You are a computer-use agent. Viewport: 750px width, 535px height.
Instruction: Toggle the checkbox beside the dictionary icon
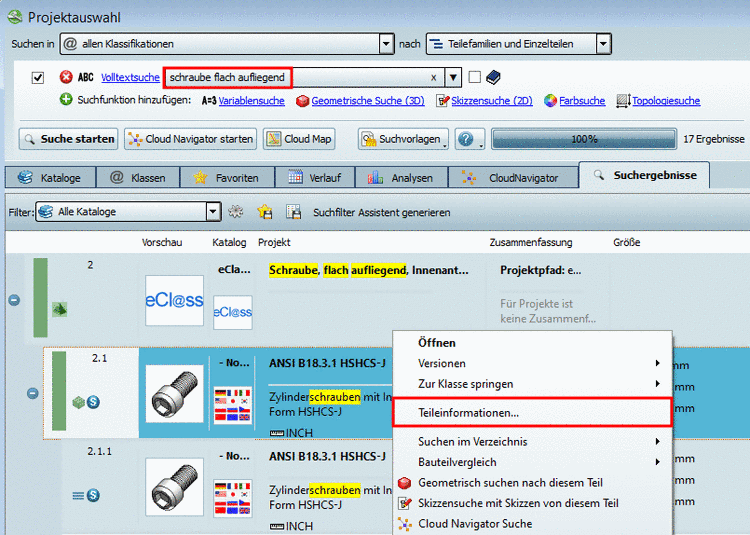474,77
